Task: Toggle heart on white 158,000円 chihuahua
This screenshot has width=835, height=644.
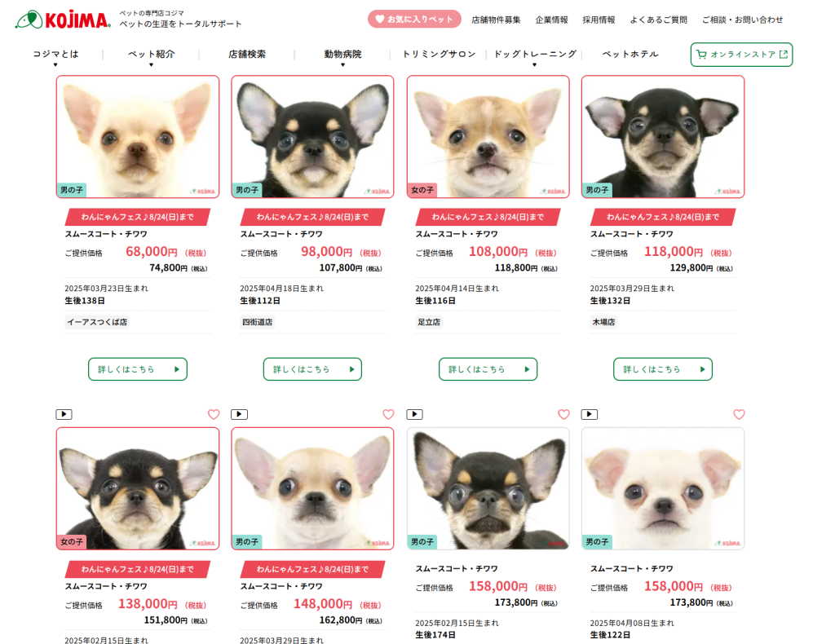Action: tap(739, 414)
